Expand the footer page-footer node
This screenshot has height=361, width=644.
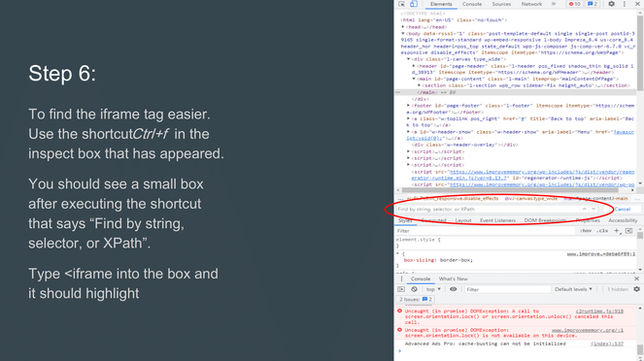click(409, 106)
